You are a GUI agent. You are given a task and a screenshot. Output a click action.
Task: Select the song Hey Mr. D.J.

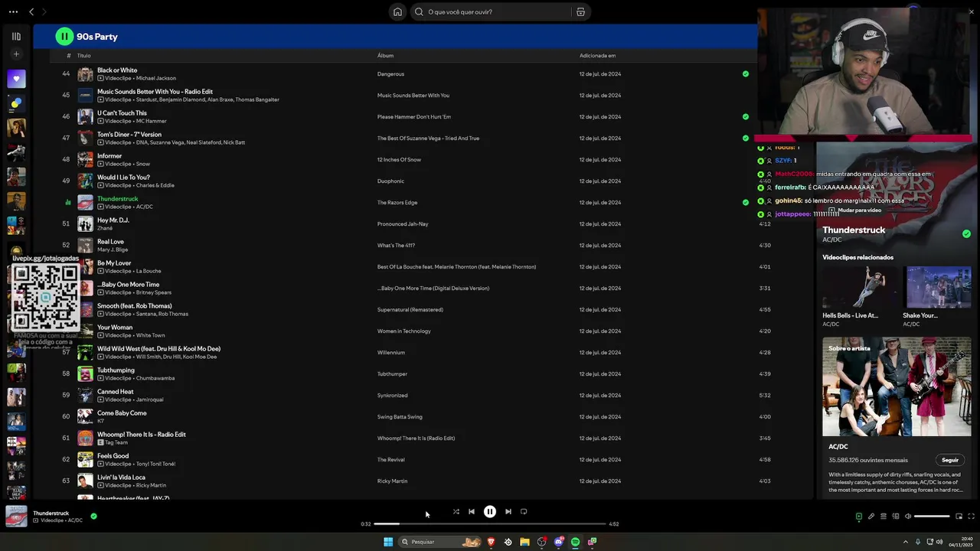tap(113, 220)
